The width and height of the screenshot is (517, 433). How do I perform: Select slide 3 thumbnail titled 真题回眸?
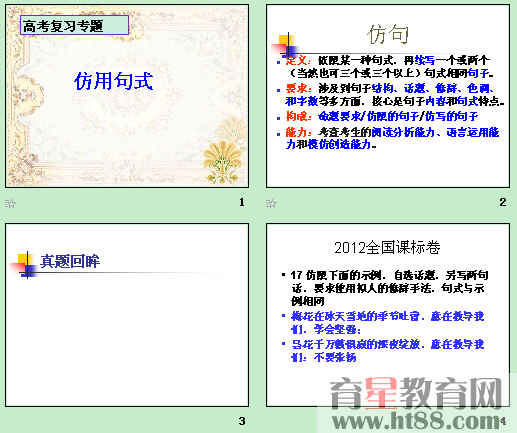(x=127, y=315)
